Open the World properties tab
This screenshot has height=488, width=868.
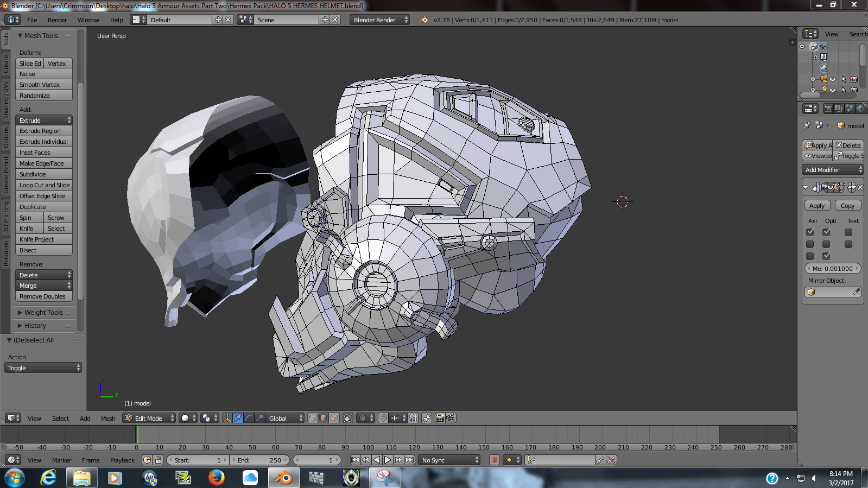[x=860, y=109]
